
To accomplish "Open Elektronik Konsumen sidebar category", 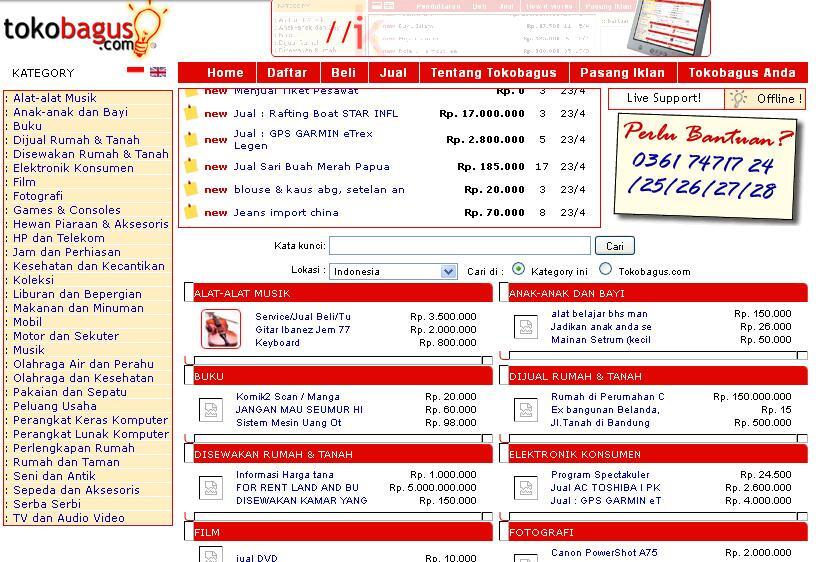I will [74, 168].
